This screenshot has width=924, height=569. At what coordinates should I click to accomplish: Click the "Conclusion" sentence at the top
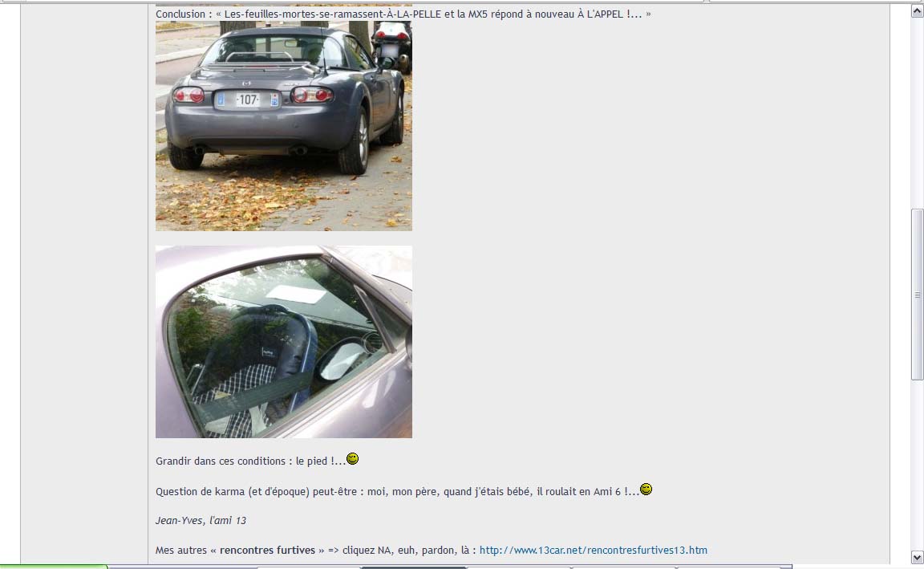point(403,14)
